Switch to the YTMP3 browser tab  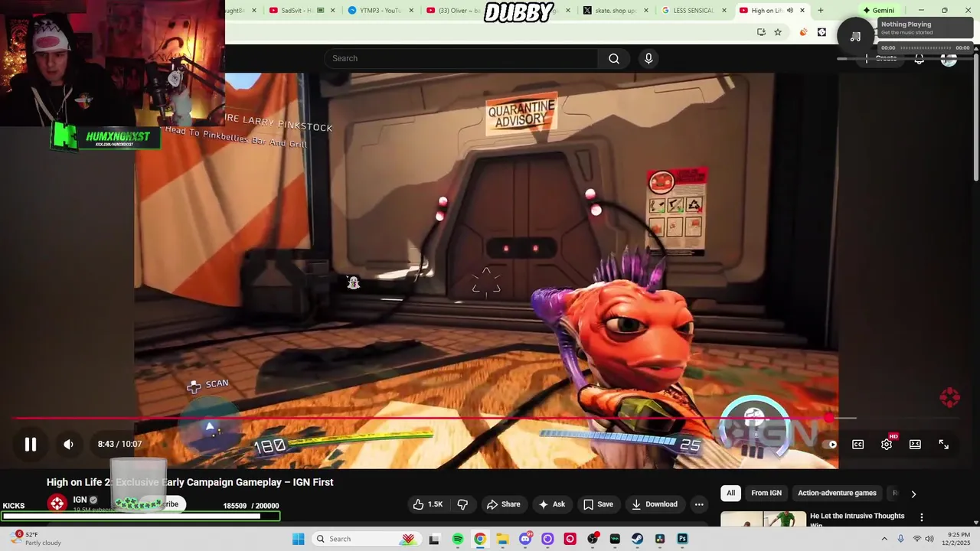pyautogui.click(x=381, y=11)
